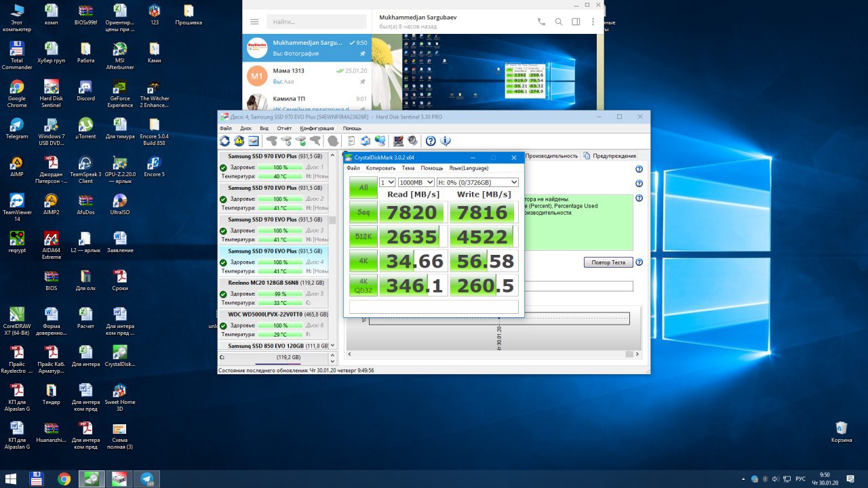Open Telegram hamburger menu
The image size is (868, 488).
254,22
